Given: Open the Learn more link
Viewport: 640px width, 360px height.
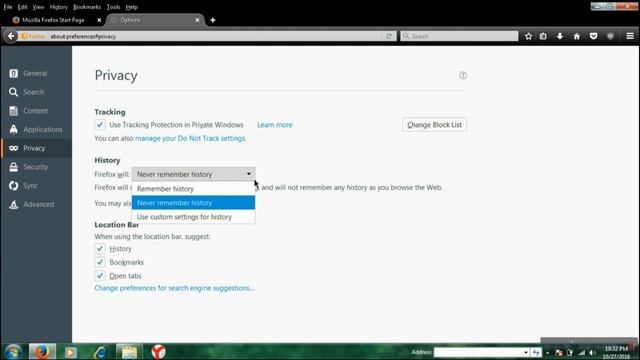Looking at the screenshot, I should (275, 125).
